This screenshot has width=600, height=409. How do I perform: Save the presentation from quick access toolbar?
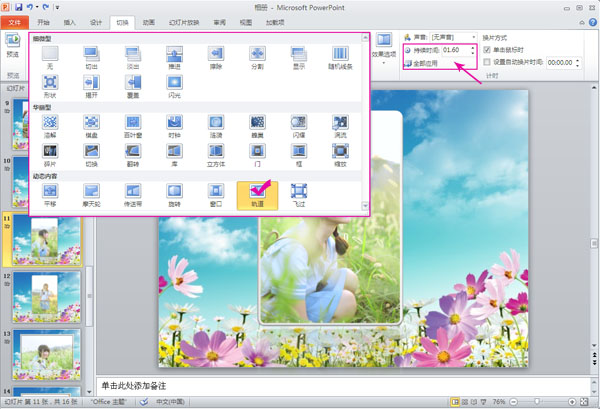pos(18,7)
